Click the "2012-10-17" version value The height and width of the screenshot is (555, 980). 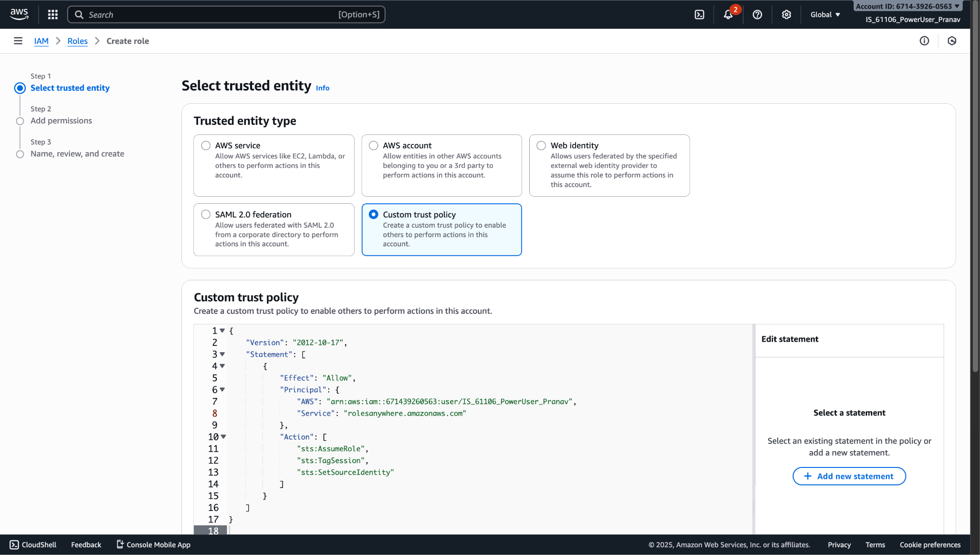318,343
